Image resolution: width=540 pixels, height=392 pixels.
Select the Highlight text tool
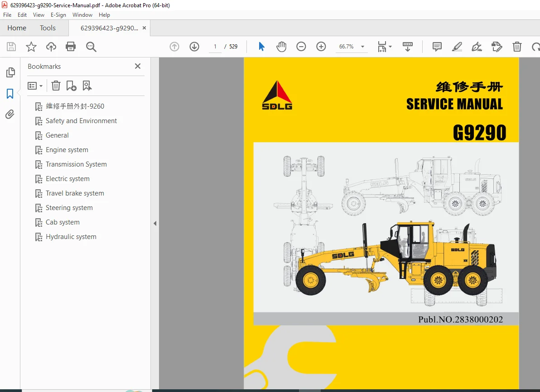pos(457,47)
